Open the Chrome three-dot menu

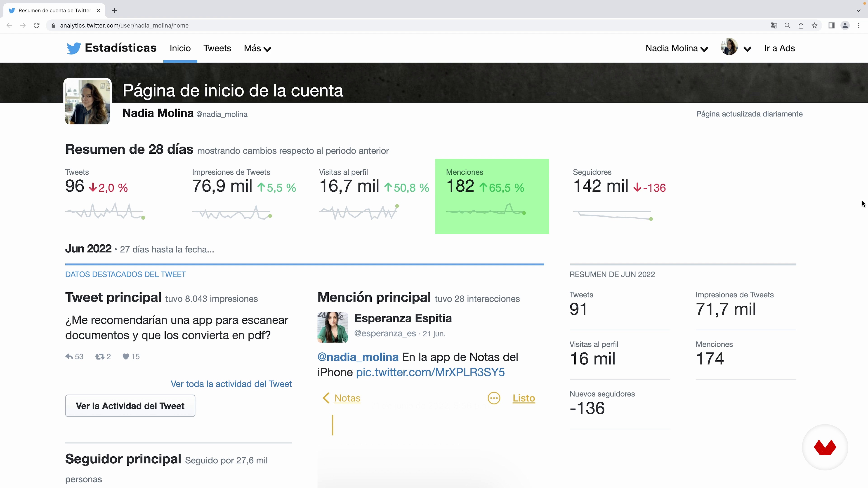859,26
